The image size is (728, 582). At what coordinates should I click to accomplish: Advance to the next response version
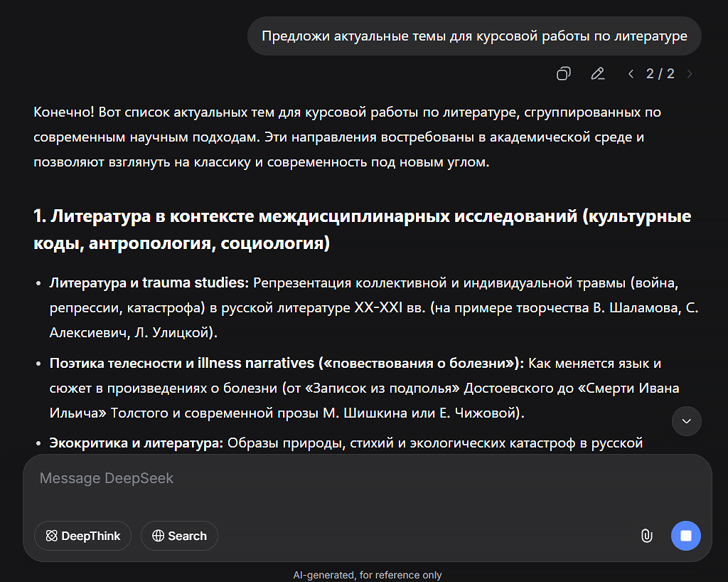coord(689,73)
